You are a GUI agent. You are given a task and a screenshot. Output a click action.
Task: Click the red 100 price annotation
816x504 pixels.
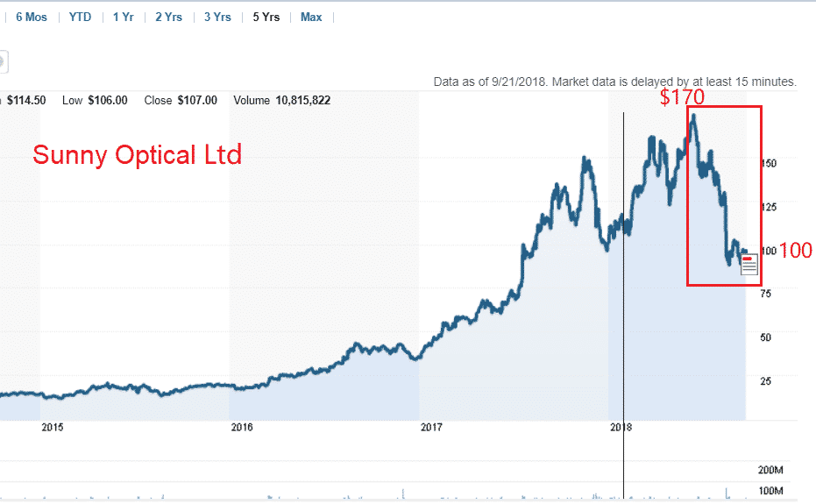795,251
